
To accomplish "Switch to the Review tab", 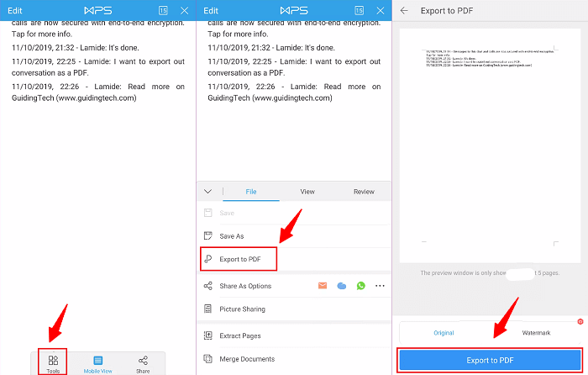I will click(364, 192).
